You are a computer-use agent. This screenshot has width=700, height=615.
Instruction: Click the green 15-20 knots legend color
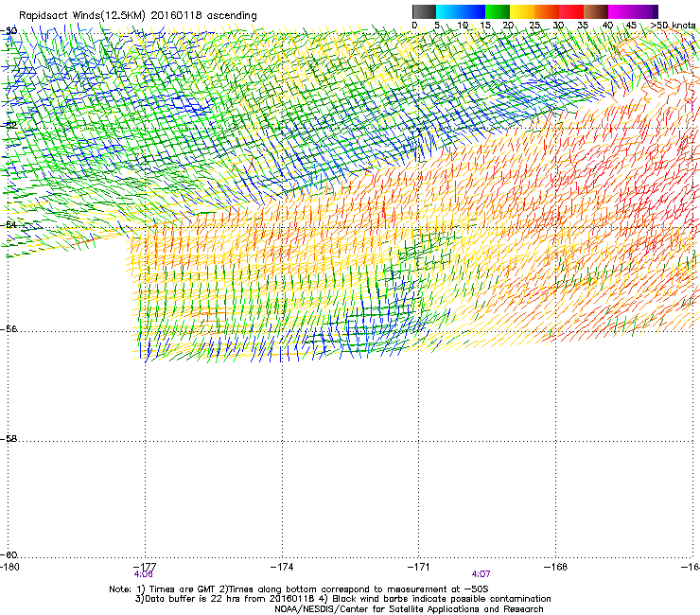click(x=498, y=11)
